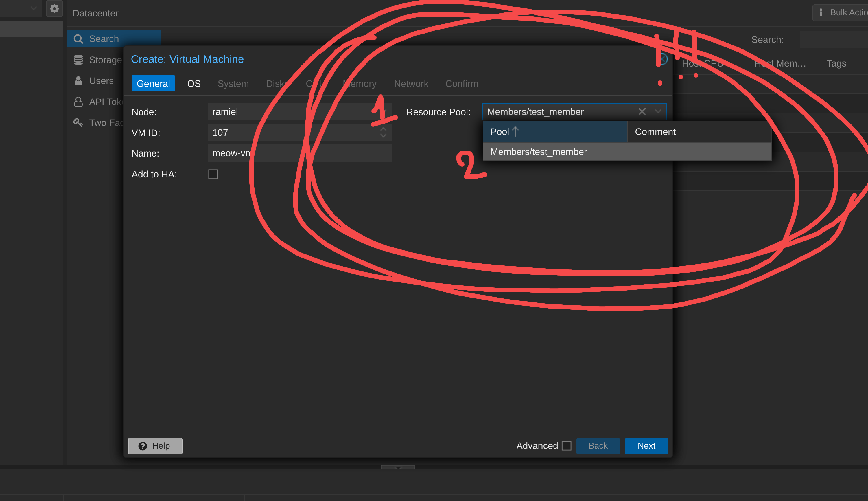Expand the Resource Pool dropdown arrow

pyautogui.click(x=658, y=111)
